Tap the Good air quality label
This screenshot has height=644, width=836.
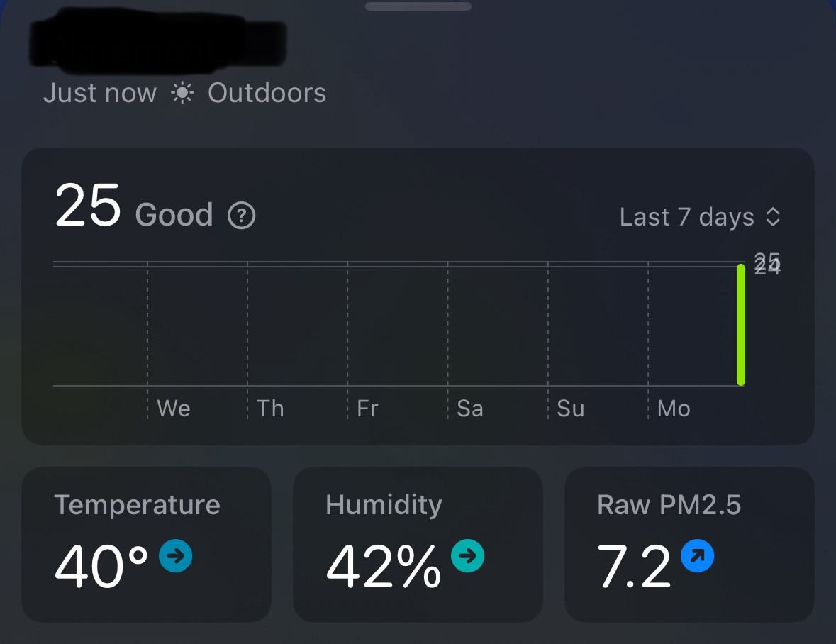point(174,215)
